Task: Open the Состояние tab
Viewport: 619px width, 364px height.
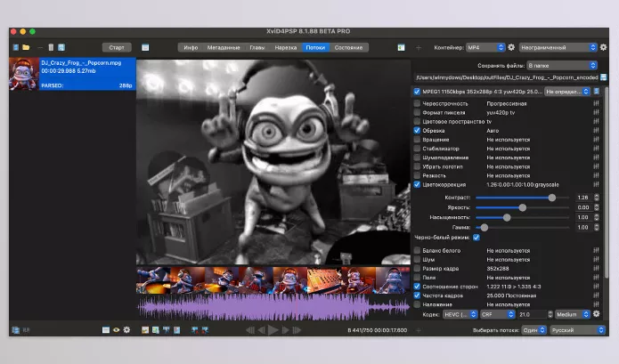Action: pyautogui.click(x=348, y=47)
